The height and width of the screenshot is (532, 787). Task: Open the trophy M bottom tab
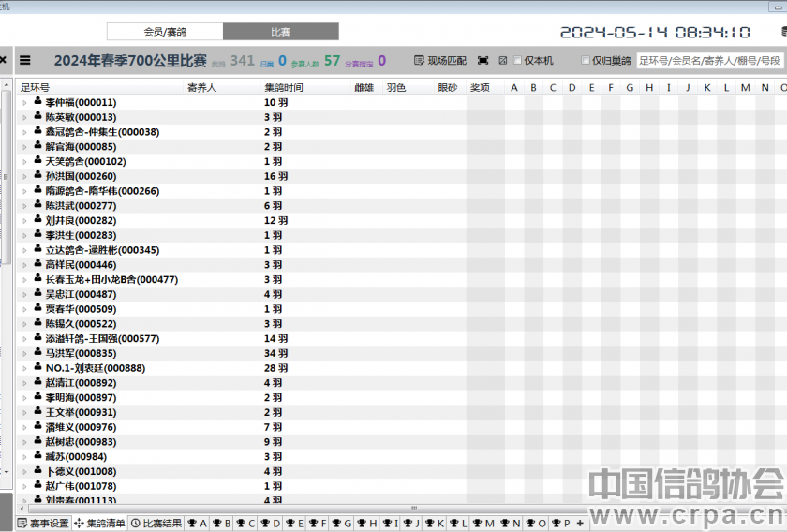click(483, 523)
